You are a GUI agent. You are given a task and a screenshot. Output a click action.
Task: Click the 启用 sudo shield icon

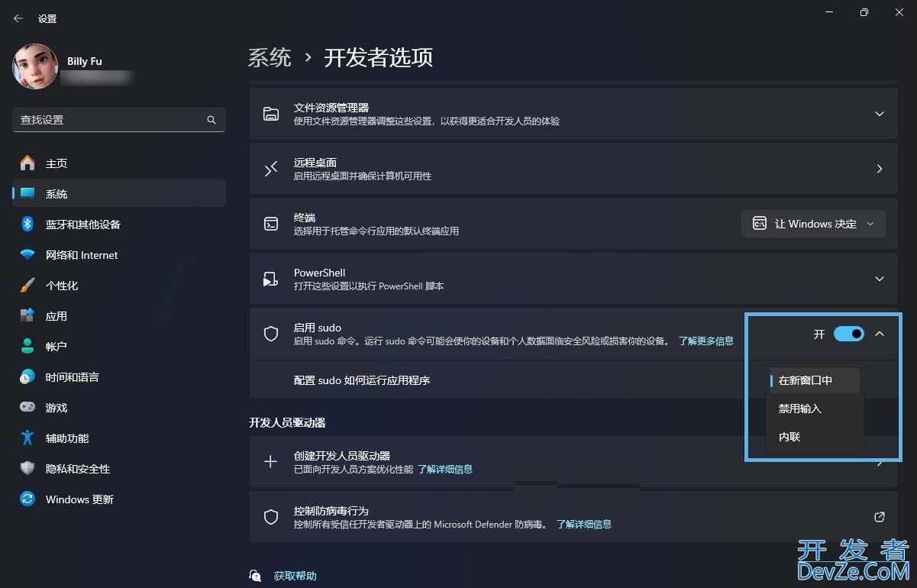271,334
